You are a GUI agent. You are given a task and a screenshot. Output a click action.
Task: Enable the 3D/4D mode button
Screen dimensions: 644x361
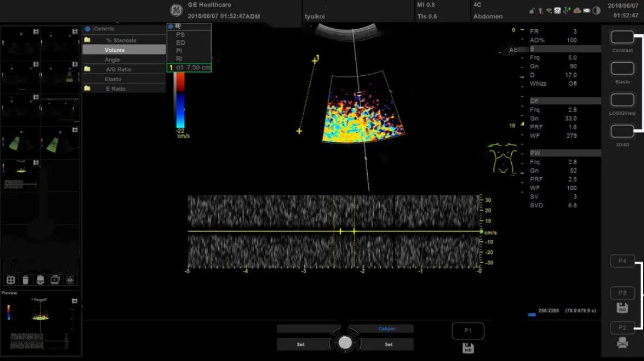622,131
